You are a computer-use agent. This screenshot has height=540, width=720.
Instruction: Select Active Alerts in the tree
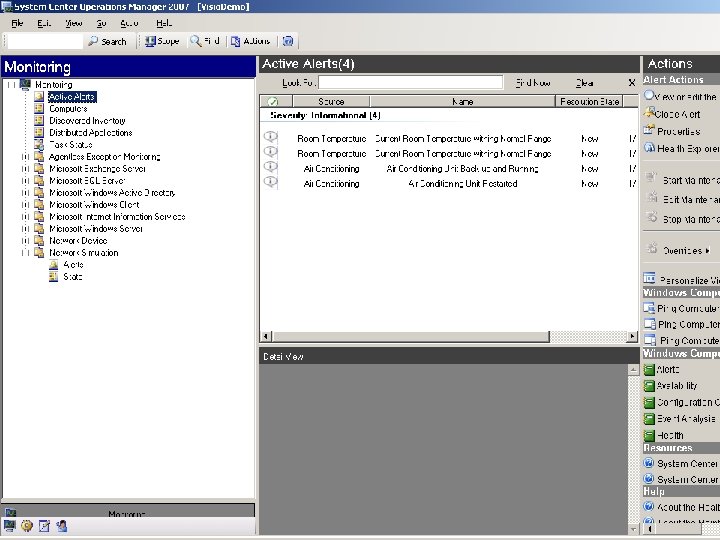pyautogui.click(x=72, y=97)
